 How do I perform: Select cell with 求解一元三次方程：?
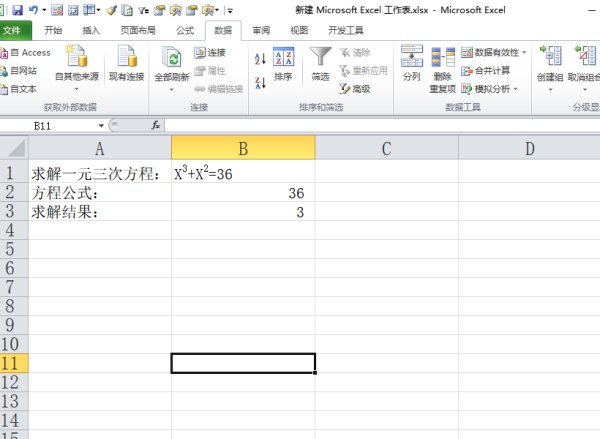pyautogui.click(x=100, y=173)
